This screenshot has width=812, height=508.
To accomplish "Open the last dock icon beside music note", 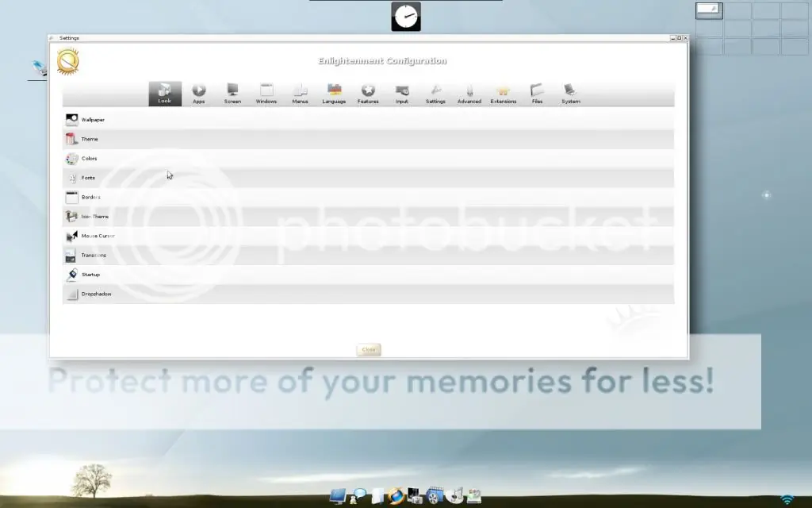I will [x=474, y=496].
